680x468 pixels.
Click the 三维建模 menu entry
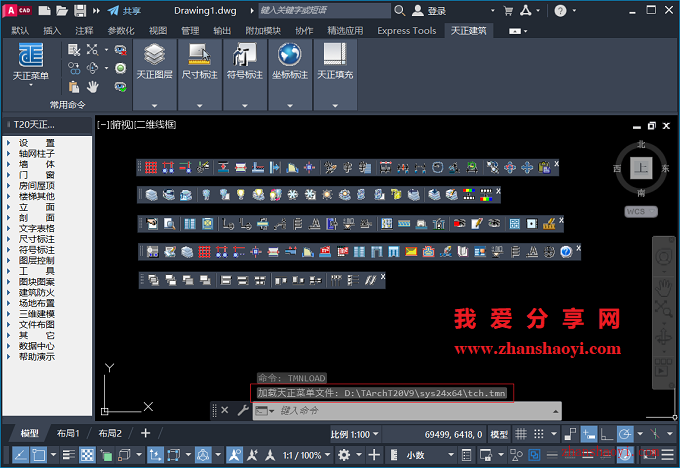pos(37,314)
